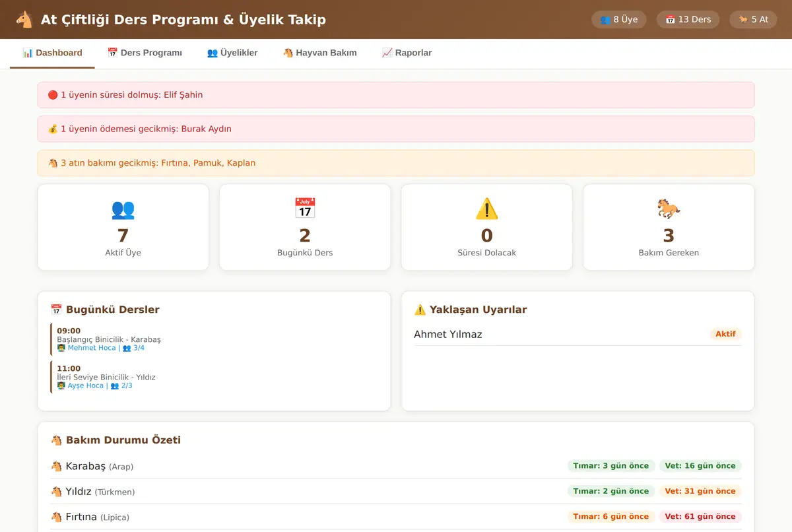Click the horse icon beside Bakım Durumu Özeti
792x532 pixels.
56,440
